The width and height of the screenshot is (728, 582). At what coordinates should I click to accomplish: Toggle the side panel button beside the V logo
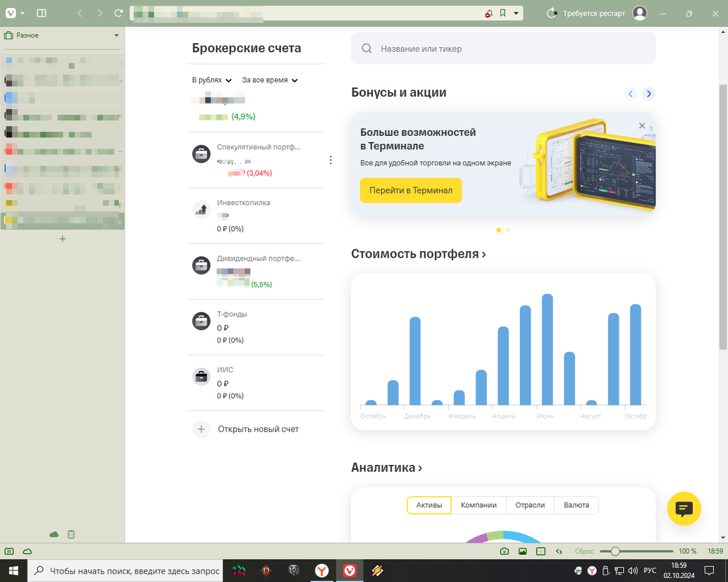coord(41,13)
